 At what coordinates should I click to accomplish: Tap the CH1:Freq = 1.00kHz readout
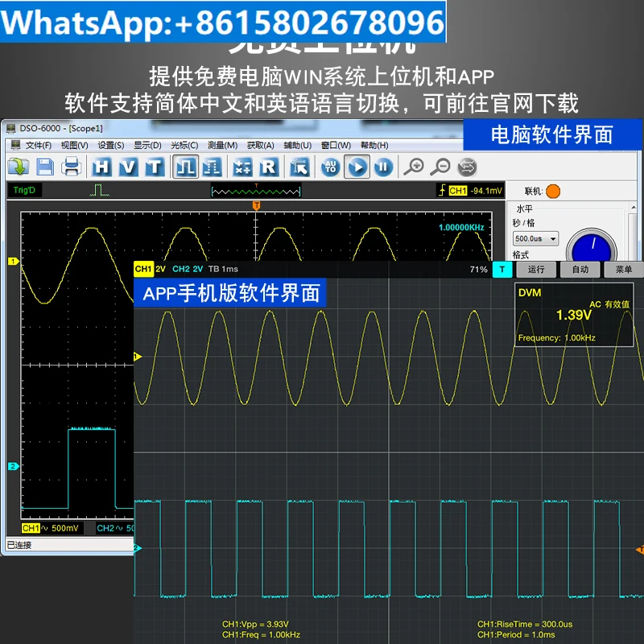click(x=261, y=634)
